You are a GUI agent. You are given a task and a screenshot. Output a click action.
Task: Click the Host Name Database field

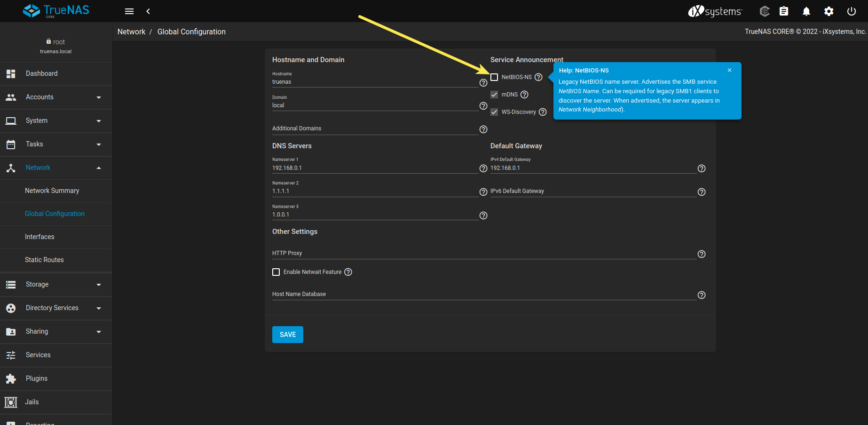click(x=484, y=294)
